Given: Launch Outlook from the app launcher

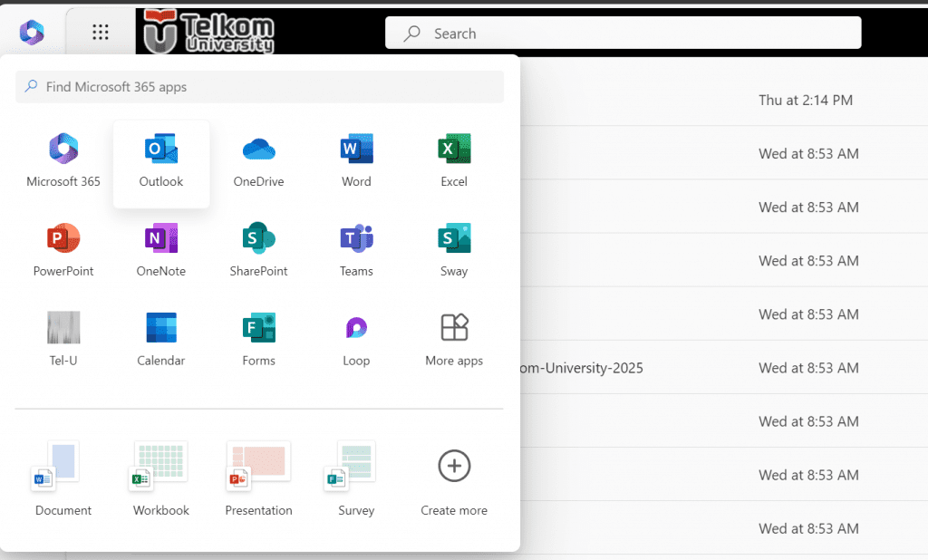Looking at the screenshot, I should (161, 164).
